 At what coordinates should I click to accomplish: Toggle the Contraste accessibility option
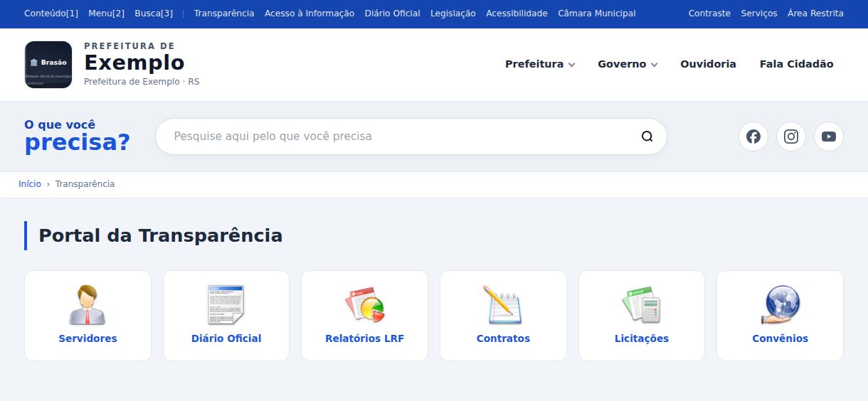(x=709, y=14)
